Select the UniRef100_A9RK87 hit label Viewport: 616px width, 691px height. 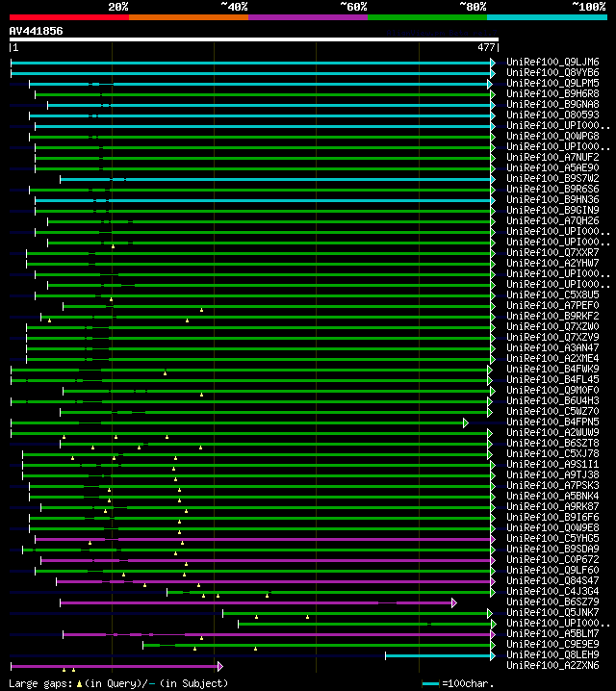click(x=552, y=506)
